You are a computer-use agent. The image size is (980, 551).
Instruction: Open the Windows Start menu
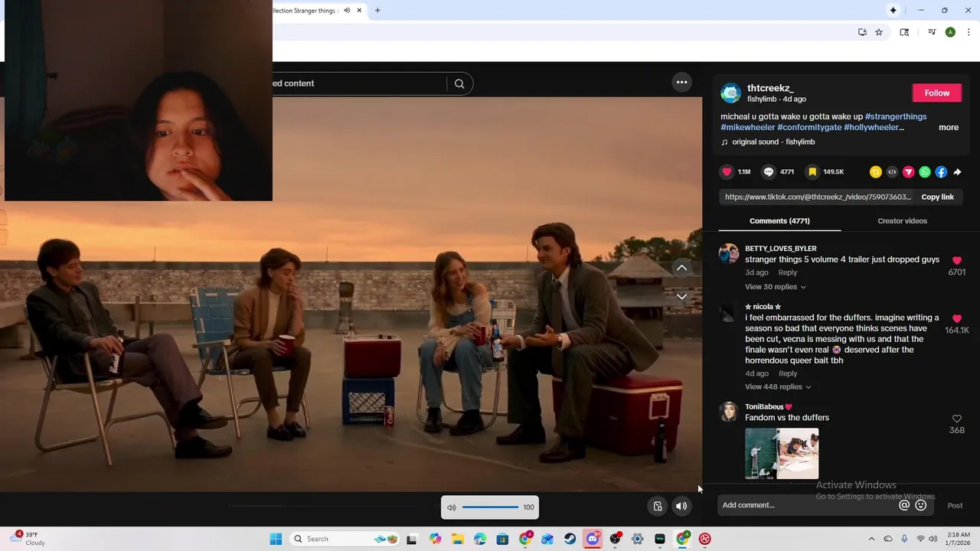[x=276, y=539]
